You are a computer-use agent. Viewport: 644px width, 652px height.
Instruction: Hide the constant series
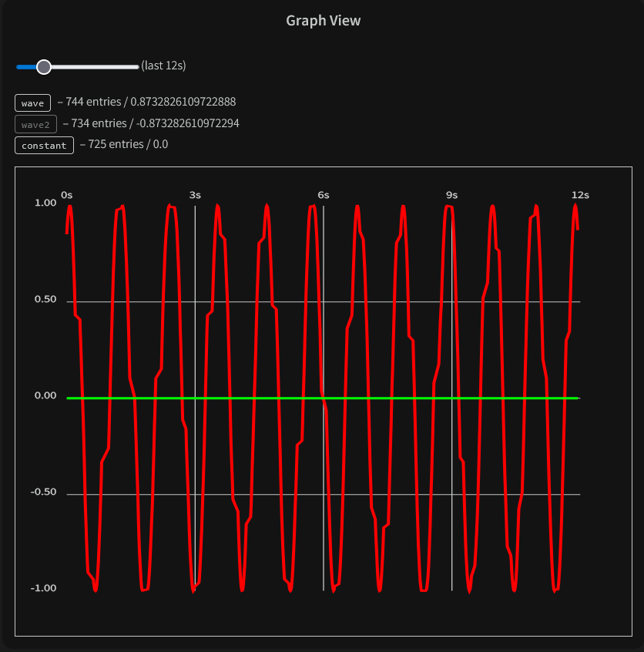[44, 146]
